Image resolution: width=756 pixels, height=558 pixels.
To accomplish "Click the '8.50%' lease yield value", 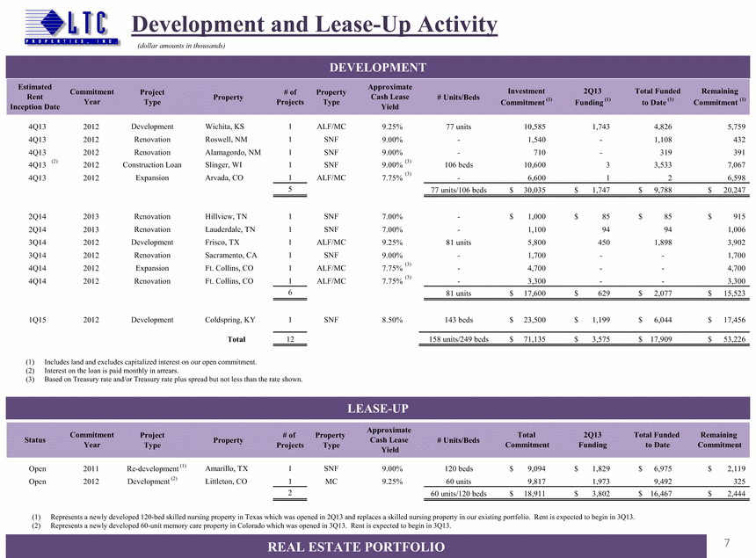I will click(392, 320).
